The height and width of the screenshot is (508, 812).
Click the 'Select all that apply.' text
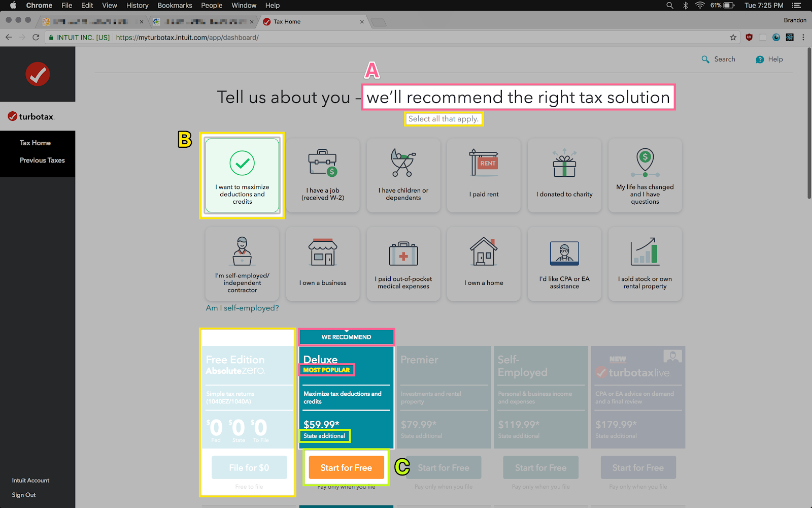point(444,119)
